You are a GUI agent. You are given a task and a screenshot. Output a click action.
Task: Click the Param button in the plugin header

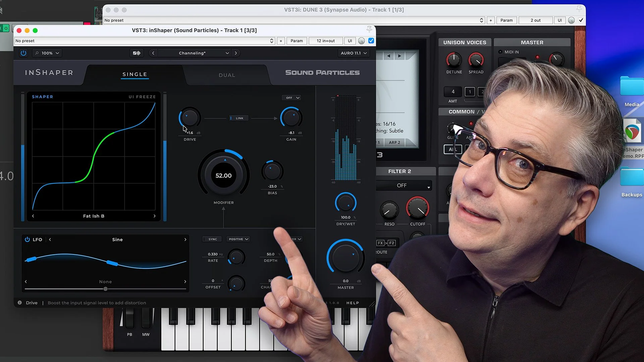point(297,41)
